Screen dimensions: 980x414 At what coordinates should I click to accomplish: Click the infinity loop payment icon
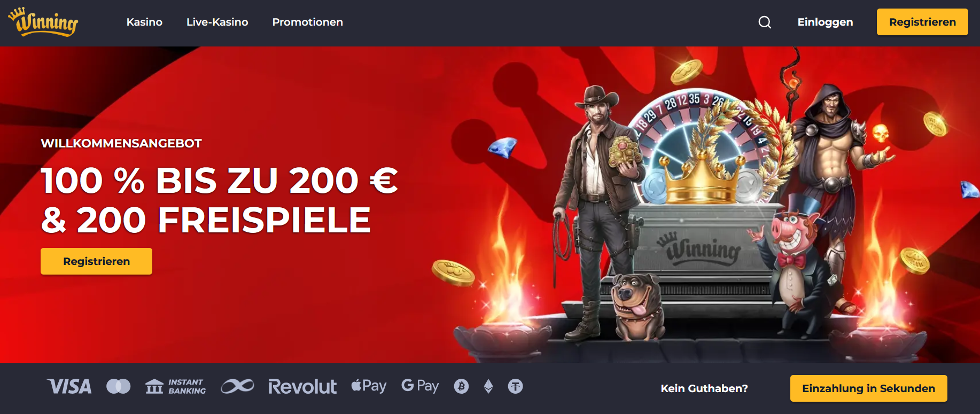(x=237, y=386)
